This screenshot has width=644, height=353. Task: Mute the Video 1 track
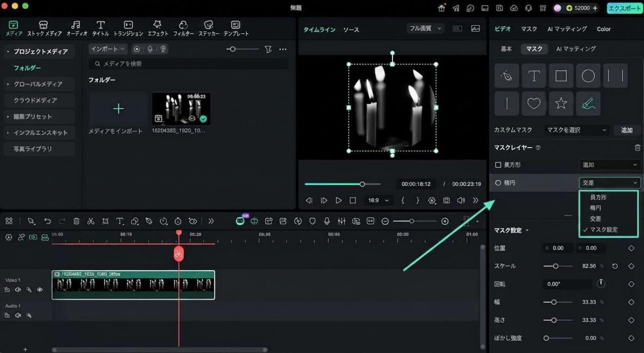18,290
